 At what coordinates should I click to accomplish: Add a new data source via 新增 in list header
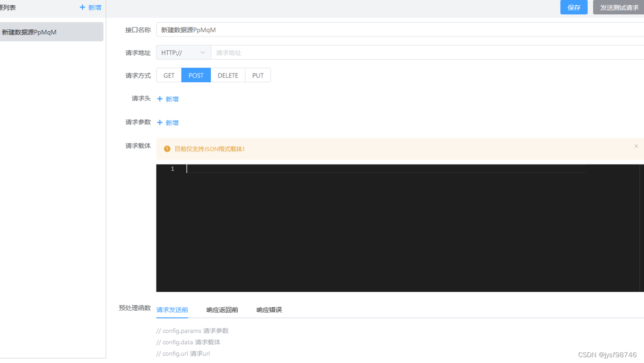pyautogui.click(x=90, y=8)
